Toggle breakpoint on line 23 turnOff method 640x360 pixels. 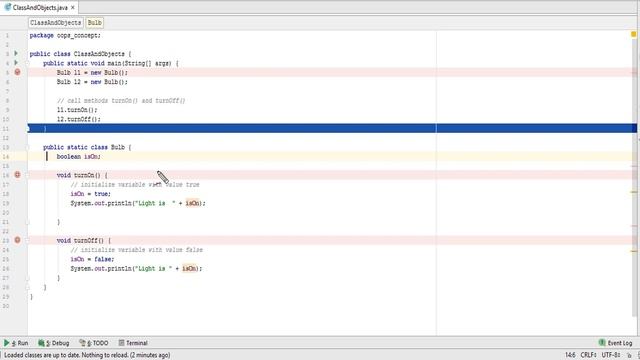tap(17, 240)
